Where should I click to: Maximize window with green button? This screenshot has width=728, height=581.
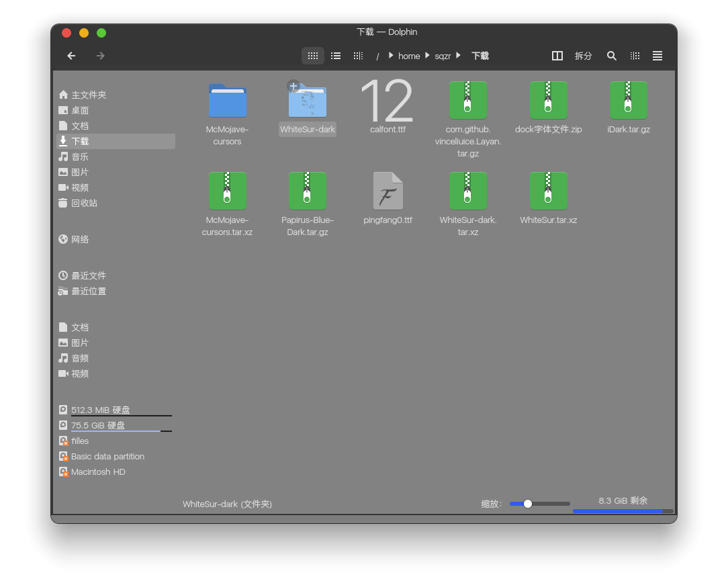tap(101, 33)
